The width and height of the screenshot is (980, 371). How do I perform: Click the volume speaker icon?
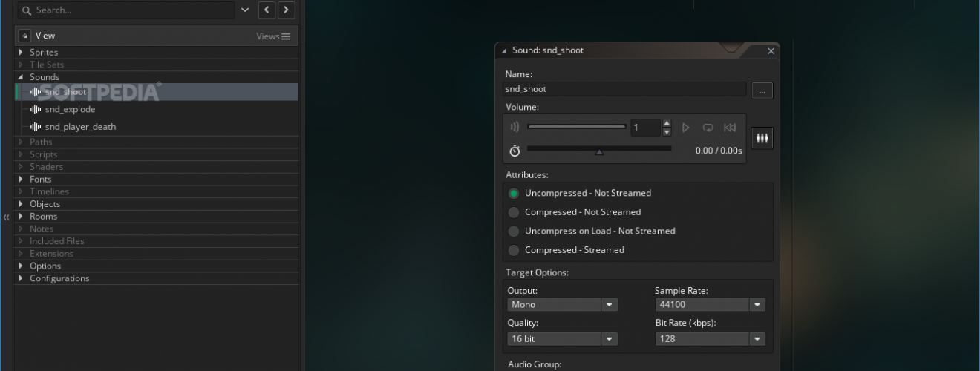point(515,128)
